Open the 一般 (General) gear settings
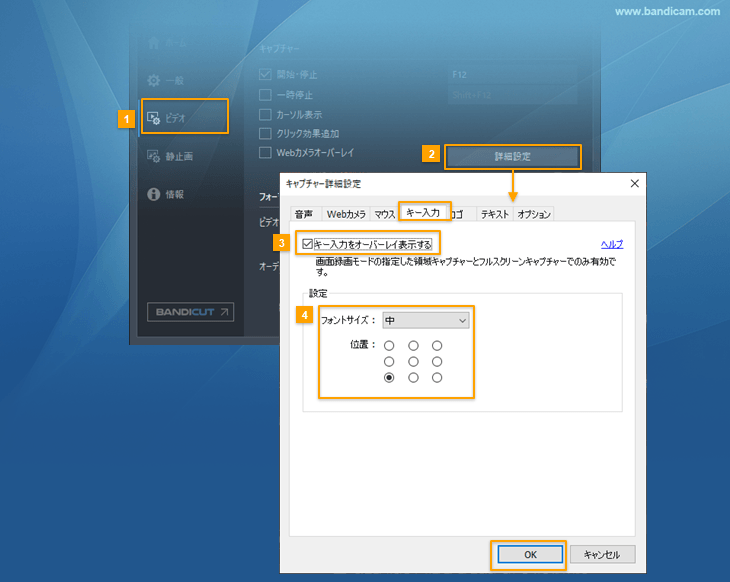The image size is (730, 582). pos(166,81)
